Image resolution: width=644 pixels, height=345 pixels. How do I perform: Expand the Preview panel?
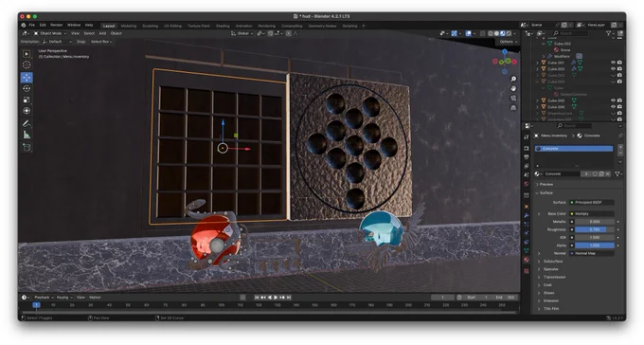(546, 184)
